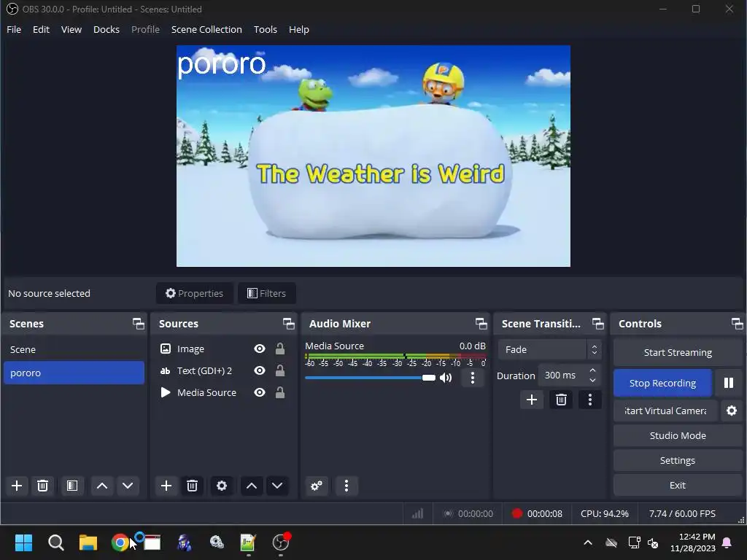Undock the Scenes panel
The image size is (747, 560).
tap(138, 324)
